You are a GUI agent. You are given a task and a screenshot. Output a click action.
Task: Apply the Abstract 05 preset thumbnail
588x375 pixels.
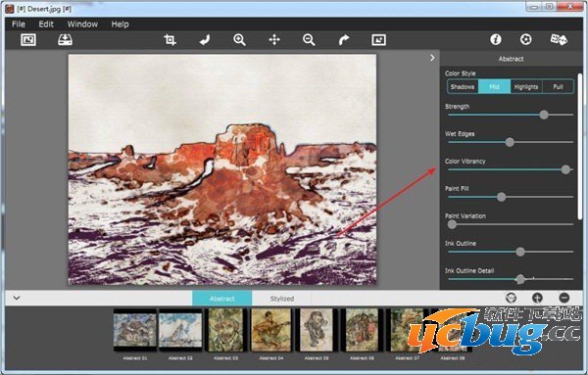(x=317, y=330)
